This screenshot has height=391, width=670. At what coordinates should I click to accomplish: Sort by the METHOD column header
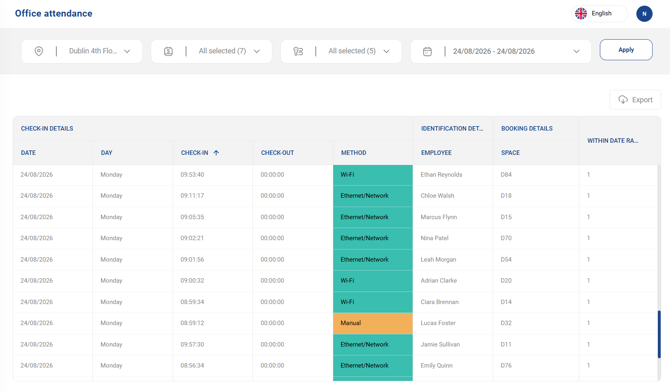tap(353, 153)
